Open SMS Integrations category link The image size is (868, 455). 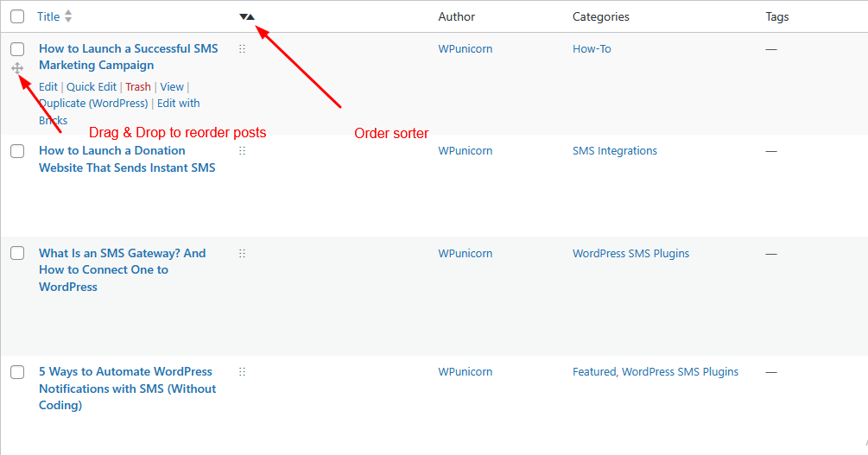point(614,151)
